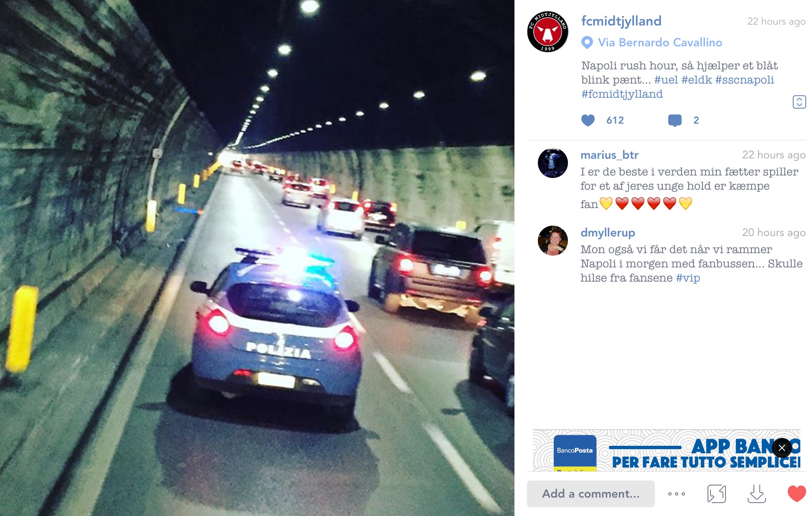Open dmyllerup commenter avatar
This screenshot has height=516, width=812.
552,241
